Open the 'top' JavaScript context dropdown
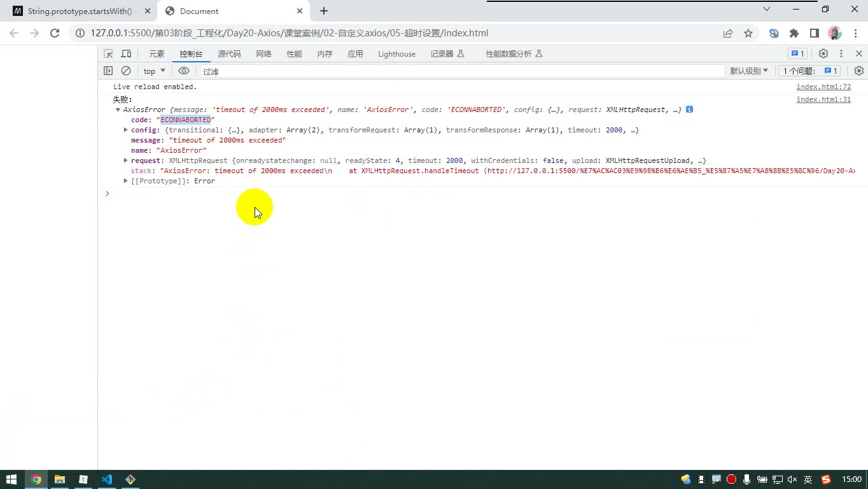This screenshot has height=489, width=868. pyautogui.click(x=155, y=71)
